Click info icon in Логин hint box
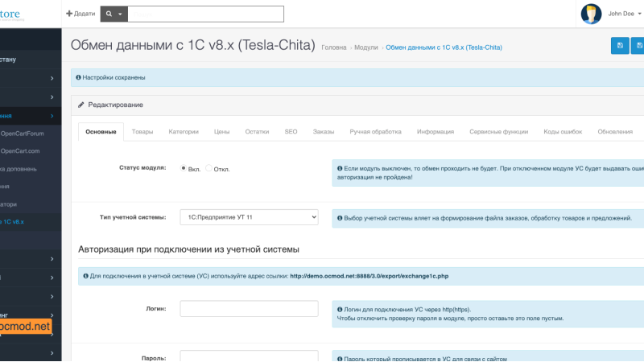644x362 pixels. (x=340, y=310)
